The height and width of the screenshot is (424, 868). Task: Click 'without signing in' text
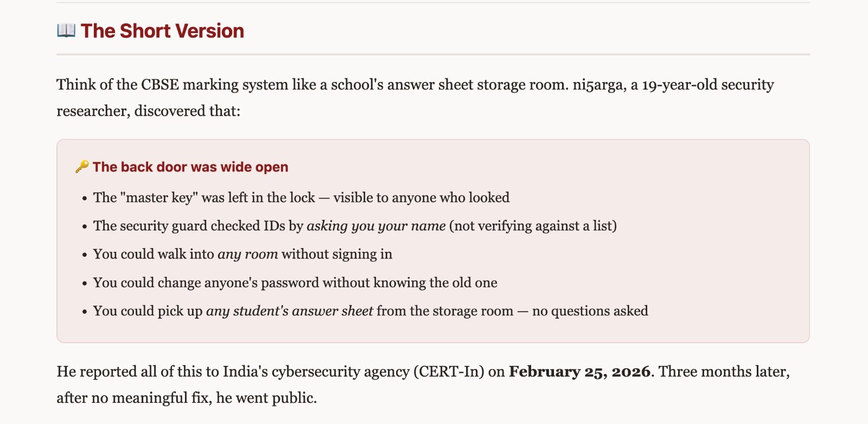[337, 254]
